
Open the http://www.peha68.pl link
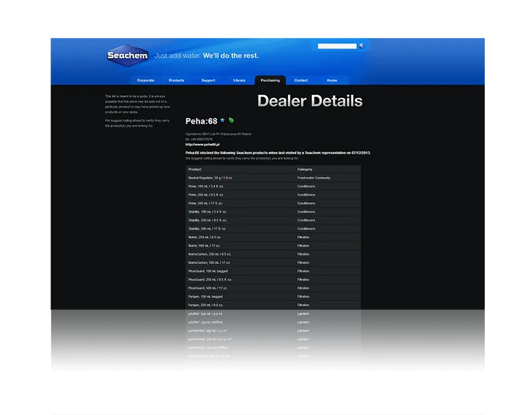(x=202, y=144)
